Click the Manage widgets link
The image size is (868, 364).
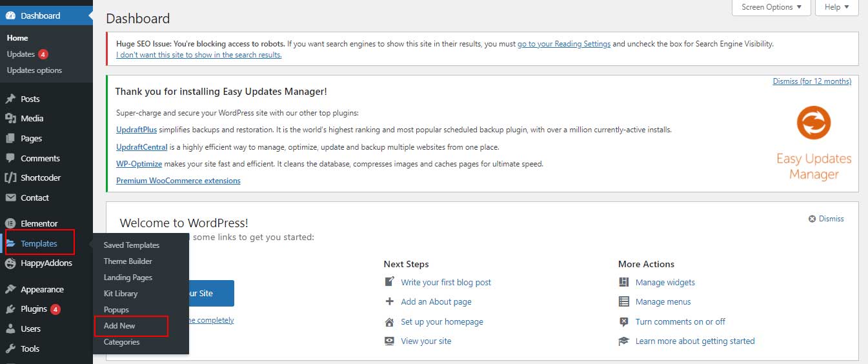(665, 282)
